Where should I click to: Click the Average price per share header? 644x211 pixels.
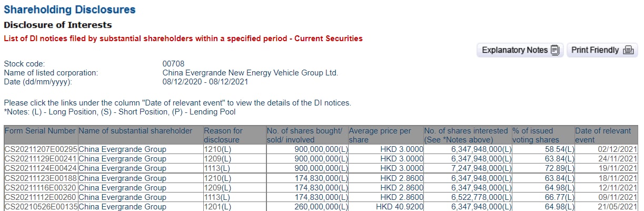click(x=380, y=135)
